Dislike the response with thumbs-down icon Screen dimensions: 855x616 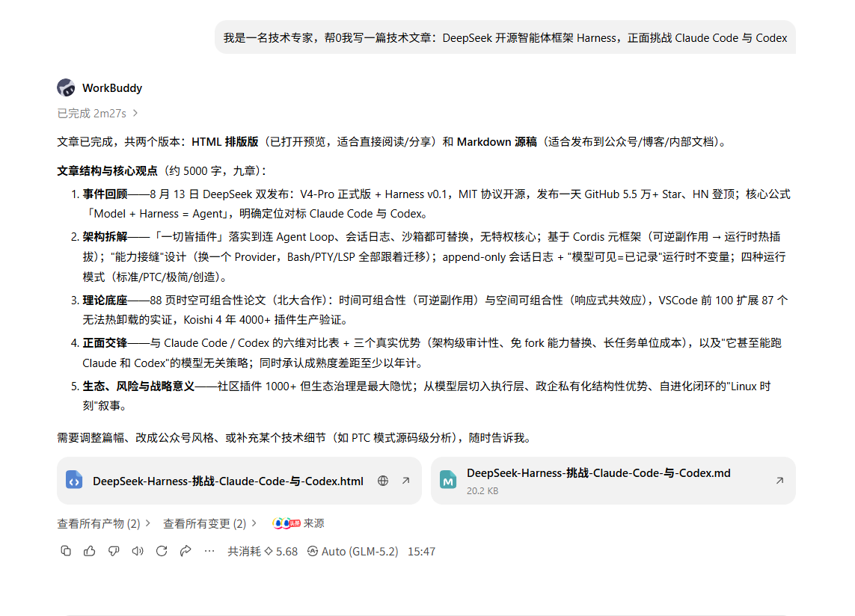pyautogui.click(x=114, y=551)
